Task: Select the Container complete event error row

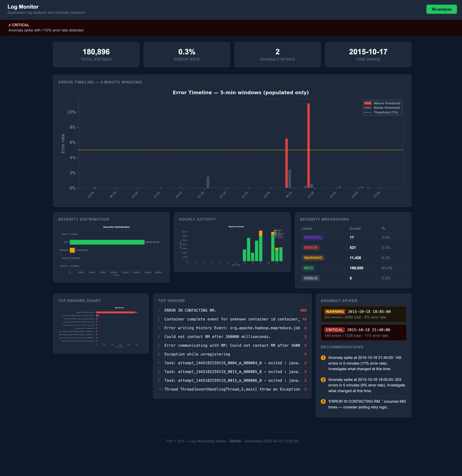Action: (x=232, y=319)
